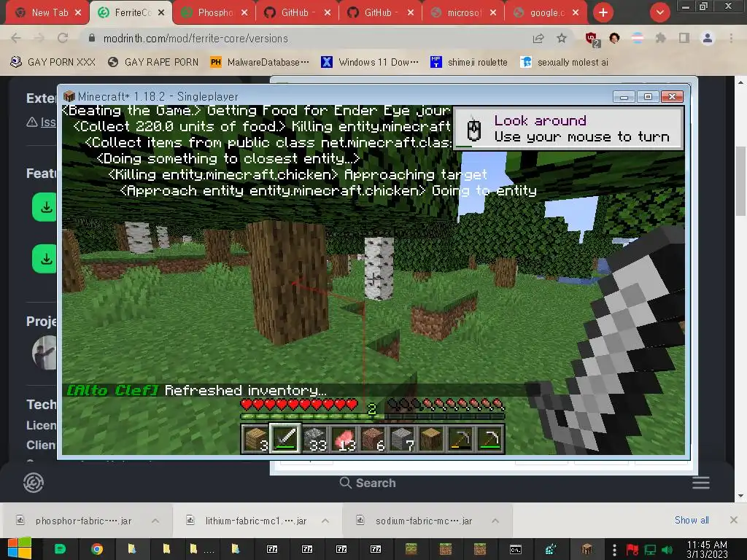The height and width of the screenshot is (560, 747).
Task: Select the cobblestone stack of 33
Action: [314, 438]
